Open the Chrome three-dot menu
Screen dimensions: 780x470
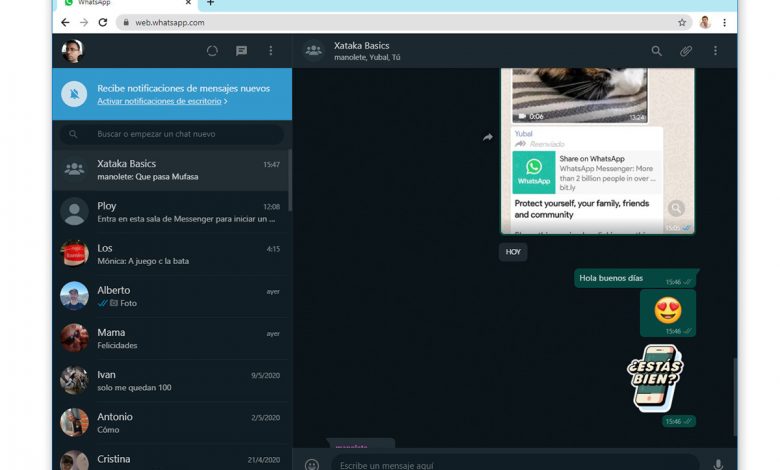click(x=724, y=22)
